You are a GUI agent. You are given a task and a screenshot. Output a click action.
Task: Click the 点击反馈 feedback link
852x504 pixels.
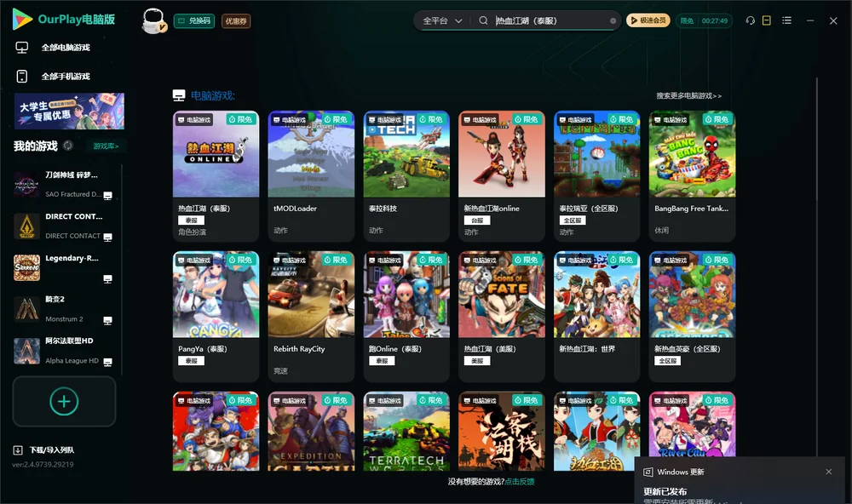(x=520, y=482)
